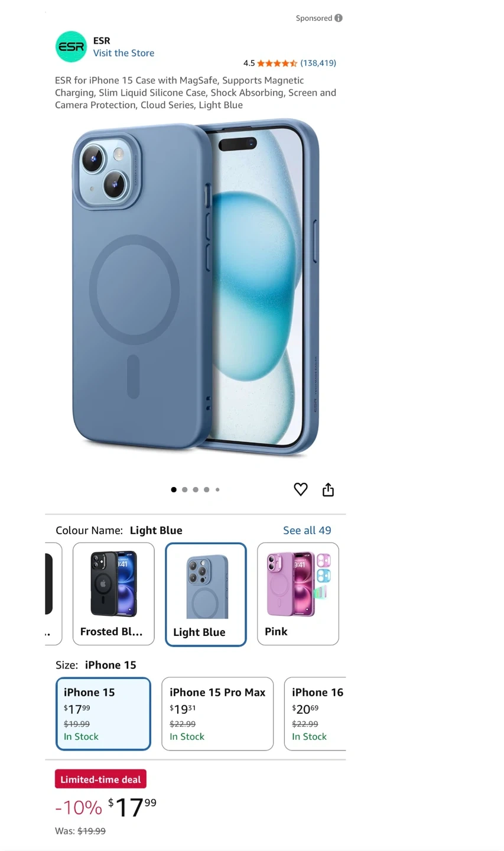
Task: Select the third image carousel dot
Action: [x=196, y=489]
